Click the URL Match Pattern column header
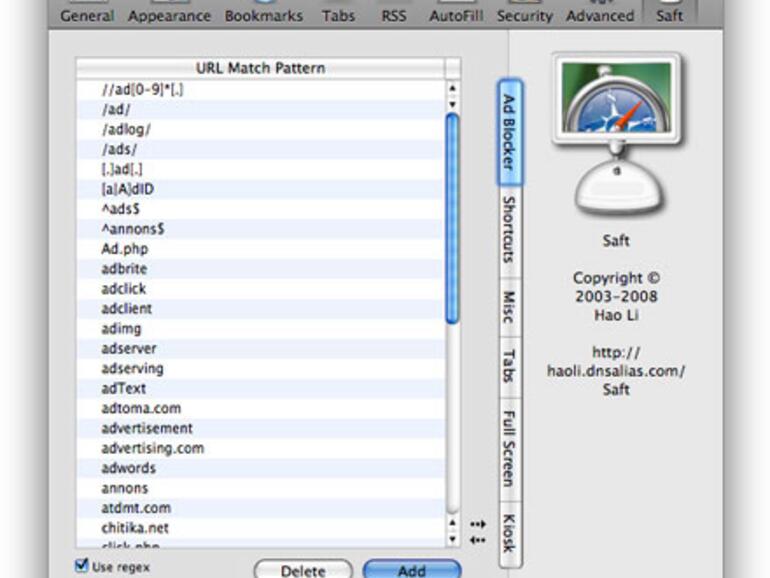This screenshot has height=578, width=770. (260, 68)
